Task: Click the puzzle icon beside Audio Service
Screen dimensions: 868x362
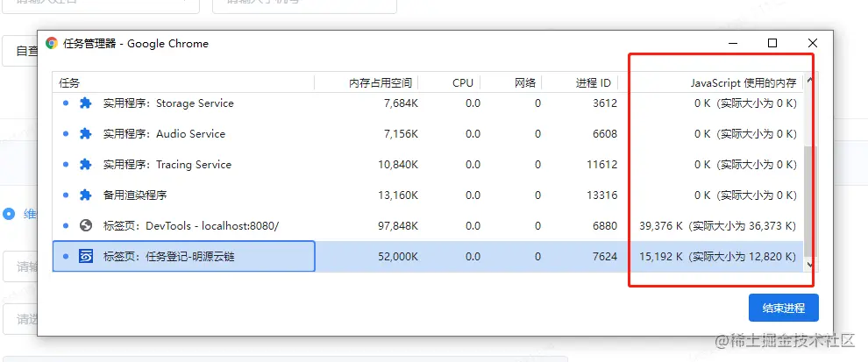Action: (85, 133)
